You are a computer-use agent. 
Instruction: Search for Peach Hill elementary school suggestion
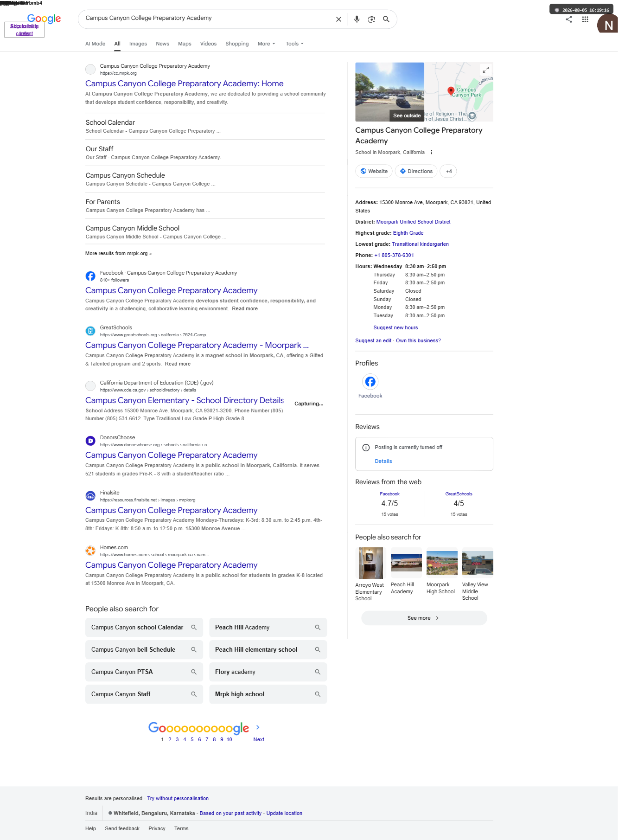click(x=268, y=649)
